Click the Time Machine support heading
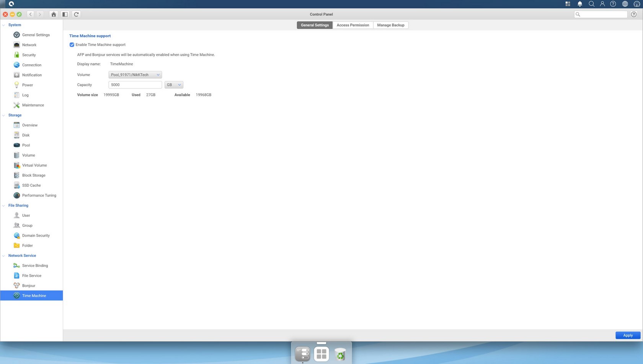This screenshot has width=643, height=364. click(x=90, y=36)
